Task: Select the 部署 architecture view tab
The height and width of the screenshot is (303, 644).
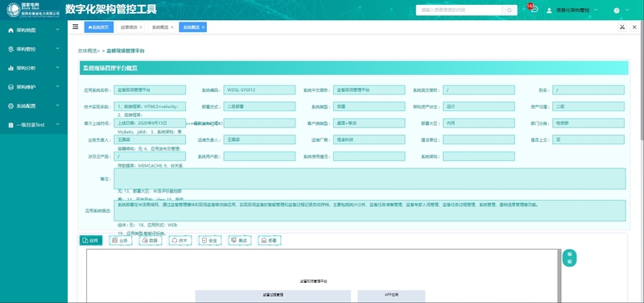Action: [x=270, y=240]
